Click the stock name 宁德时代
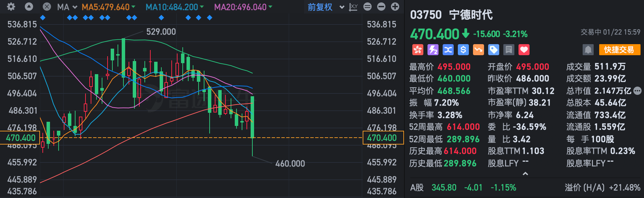This screenshot has width=644, height=198. click(471, 15)
